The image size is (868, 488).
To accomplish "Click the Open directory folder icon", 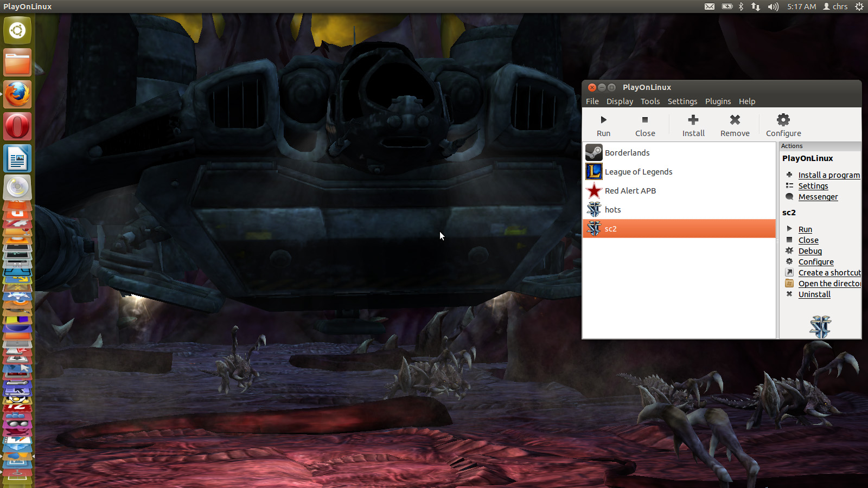I will click(x=789, y=283).
